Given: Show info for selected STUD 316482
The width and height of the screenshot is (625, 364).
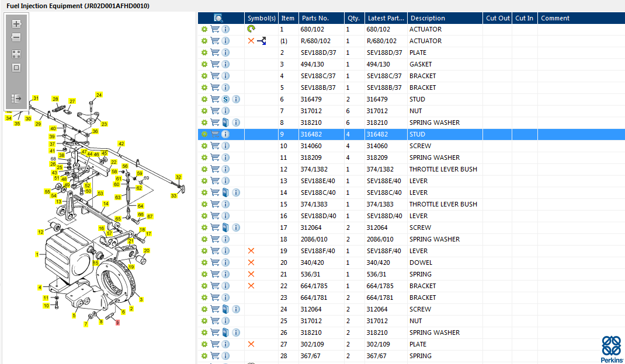Looking at the screenshot, I should pos(225,134).
